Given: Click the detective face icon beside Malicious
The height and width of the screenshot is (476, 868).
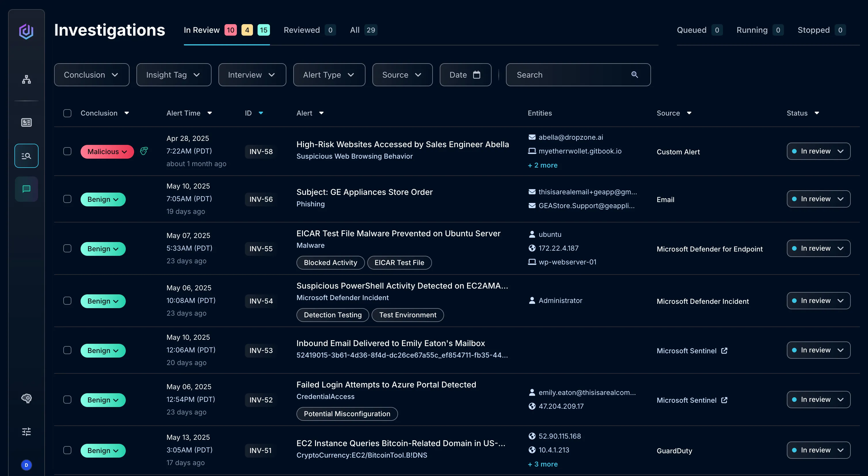Looking at the screenshot, I should point(144,151).
